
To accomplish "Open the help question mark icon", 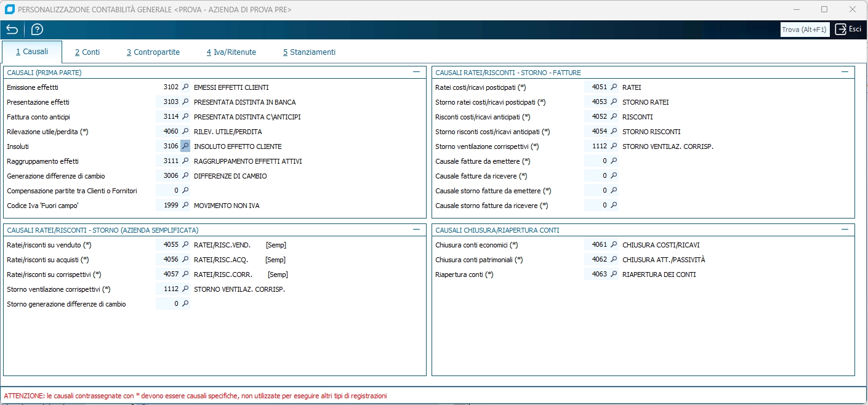I will click(x=37, y=30).
